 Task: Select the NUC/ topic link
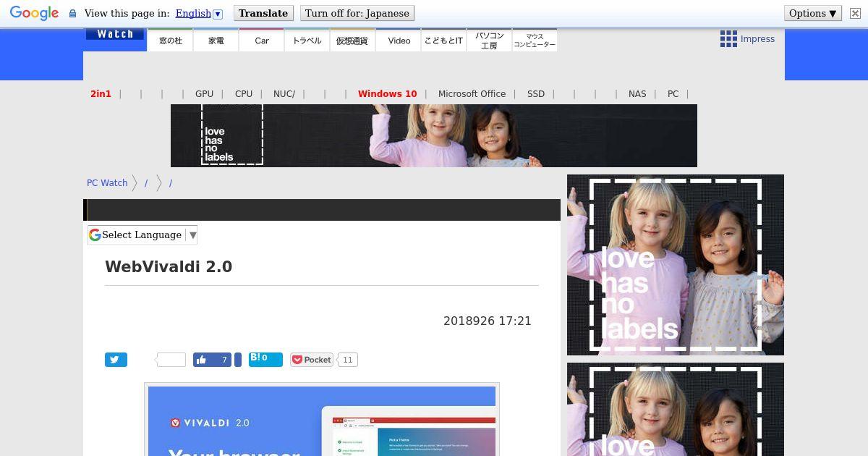tap(284, 94)
